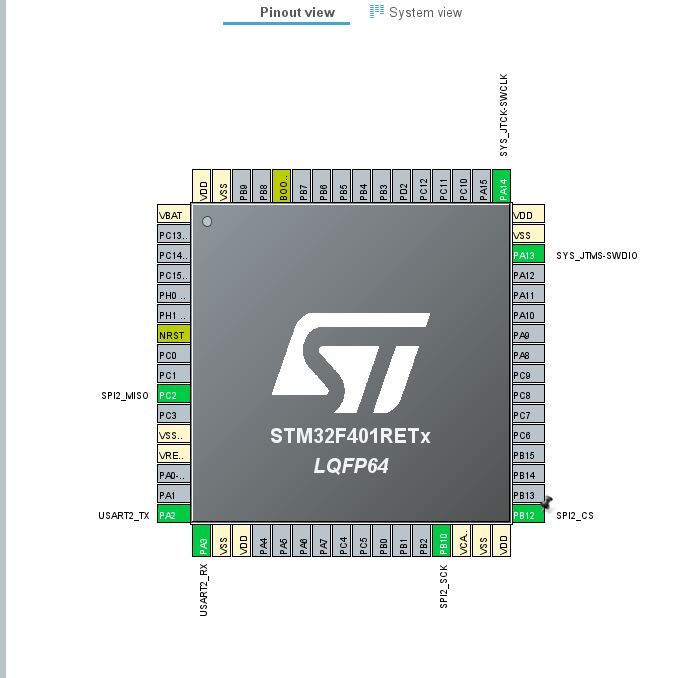The image size is (684, 678).
Task: Choose pin PC0
Action: click(x=174, y=355)
